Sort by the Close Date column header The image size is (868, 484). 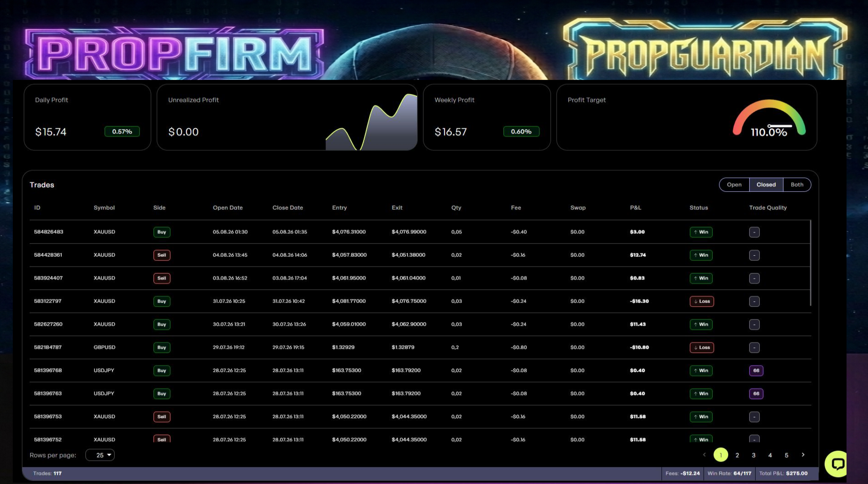click(x=288, y=208)
